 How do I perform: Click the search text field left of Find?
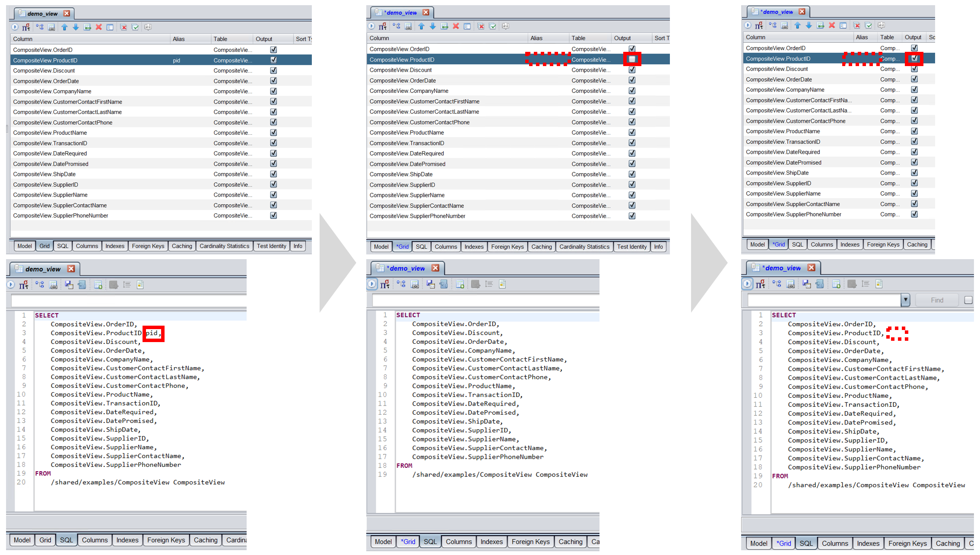pos(823,300)
